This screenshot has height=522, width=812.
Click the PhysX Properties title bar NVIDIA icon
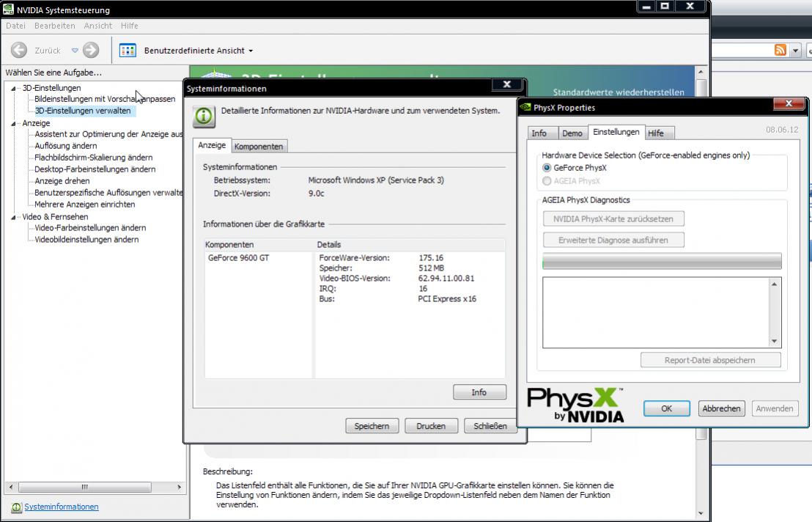pos(526,107)
